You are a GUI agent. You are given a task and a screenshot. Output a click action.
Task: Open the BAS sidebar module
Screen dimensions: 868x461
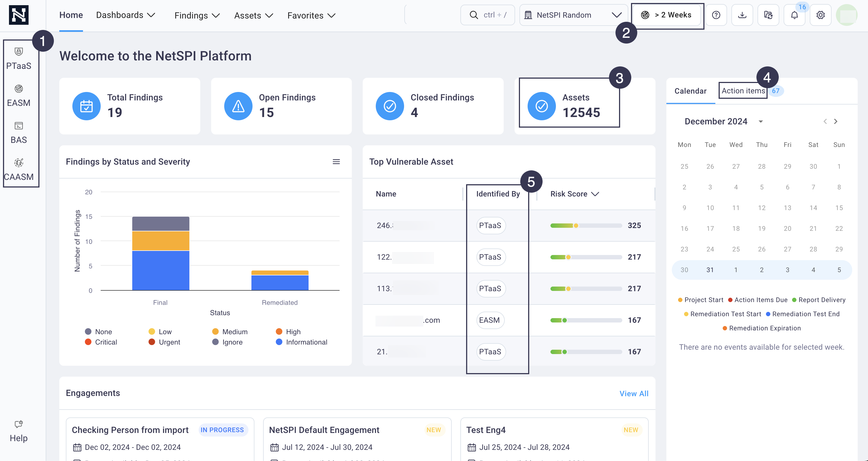click(x=19, y=133)
